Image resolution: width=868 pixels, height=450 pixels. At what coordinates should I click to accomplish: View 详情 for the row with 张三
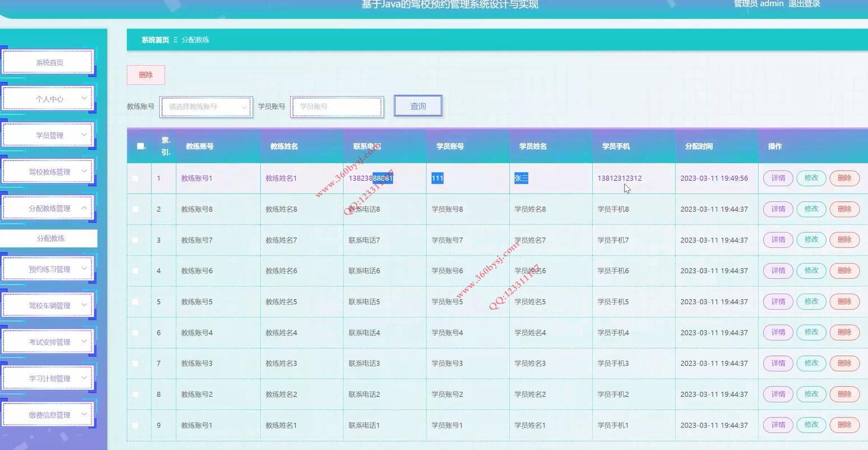(x=778, y=178)
